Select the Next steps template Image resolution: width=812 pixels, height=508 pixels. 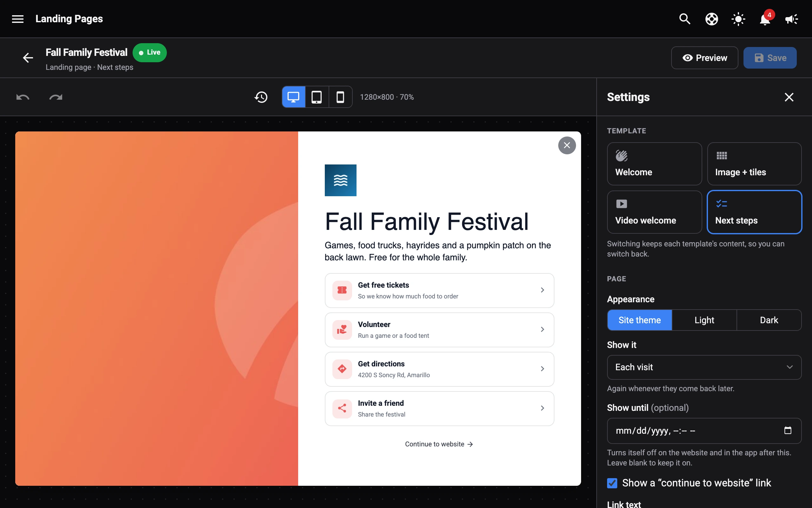[754, 212]
